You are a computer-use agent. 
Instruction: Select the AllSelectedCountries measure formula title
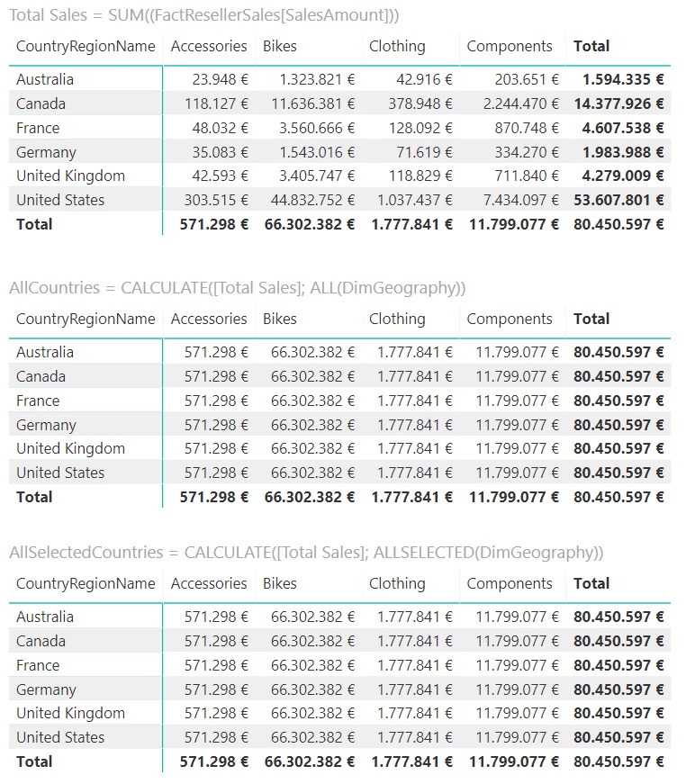click(306, 553)
